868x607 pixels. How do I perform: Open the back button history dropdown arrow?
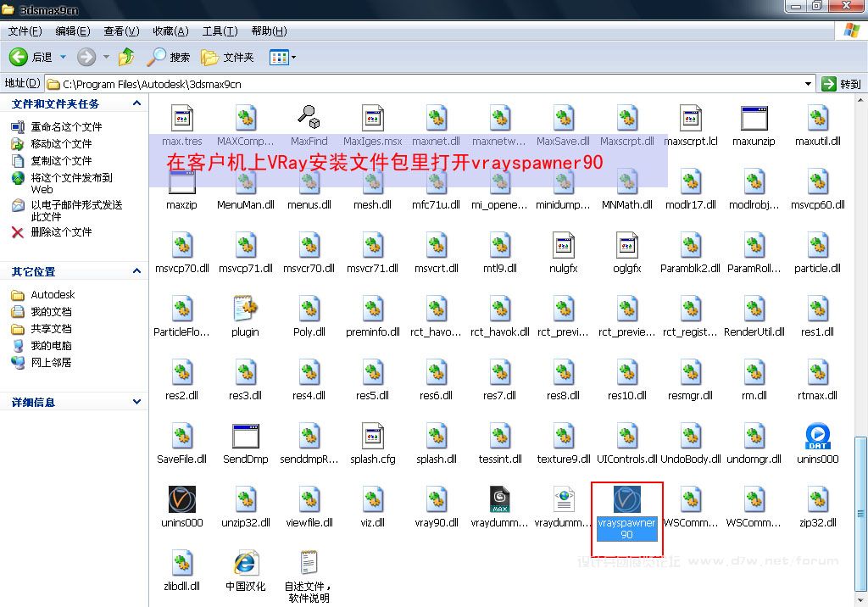tap(63, 57)
